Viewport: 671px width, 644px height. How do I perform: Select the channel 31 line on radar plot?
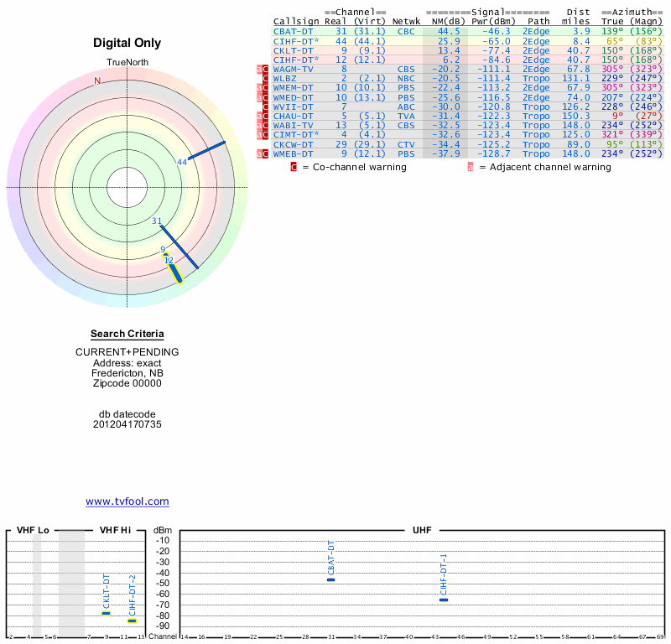tap(179, 247)
